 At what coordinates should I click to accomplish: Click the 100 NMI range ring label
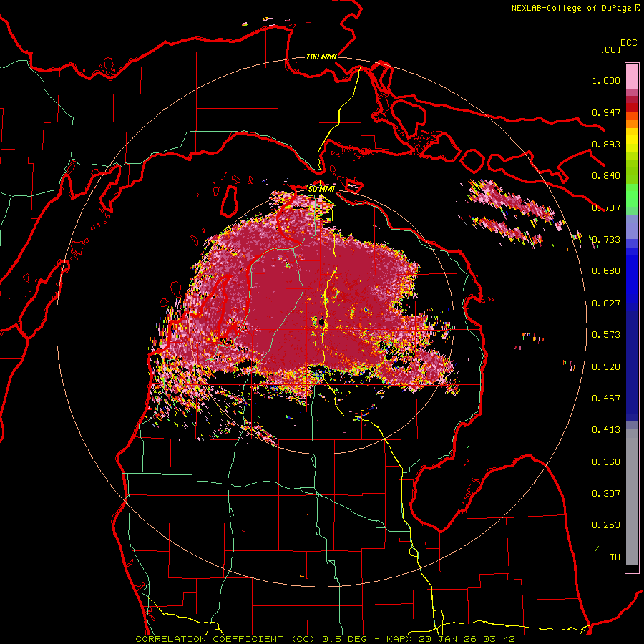tap(321, 57)
